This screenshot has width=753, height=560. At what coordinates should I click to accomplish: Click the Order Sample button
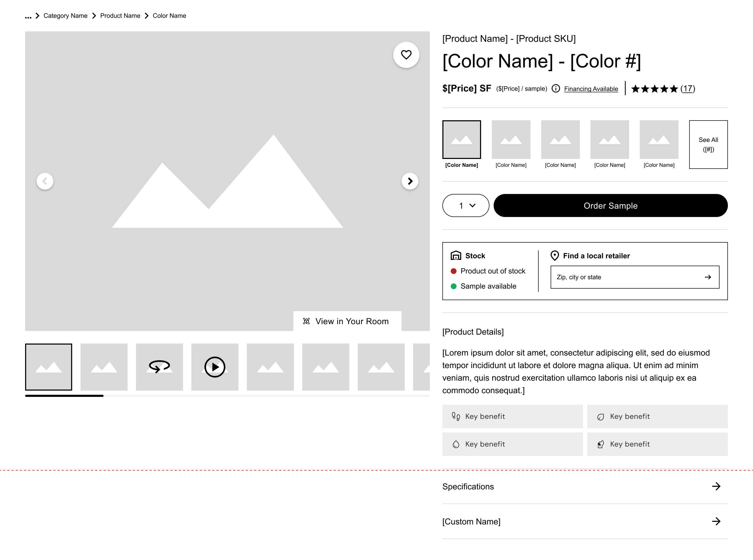tap(610, 205)
